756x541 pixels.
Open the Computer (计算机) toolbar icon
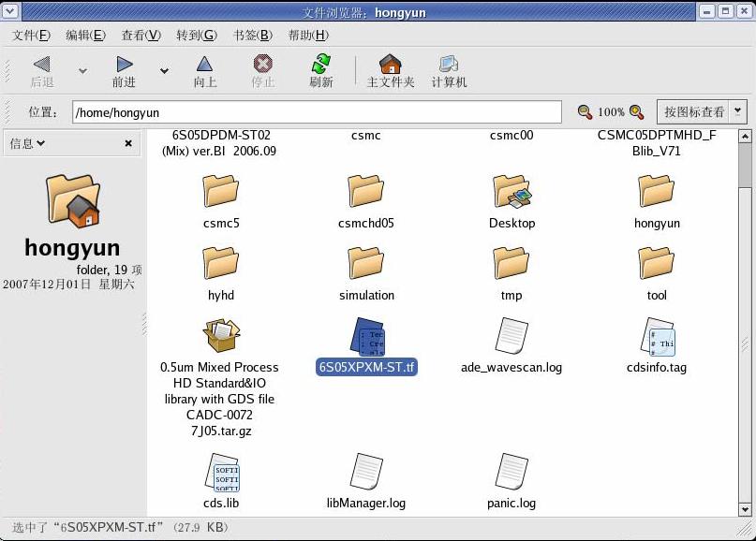tap(449, 70)
